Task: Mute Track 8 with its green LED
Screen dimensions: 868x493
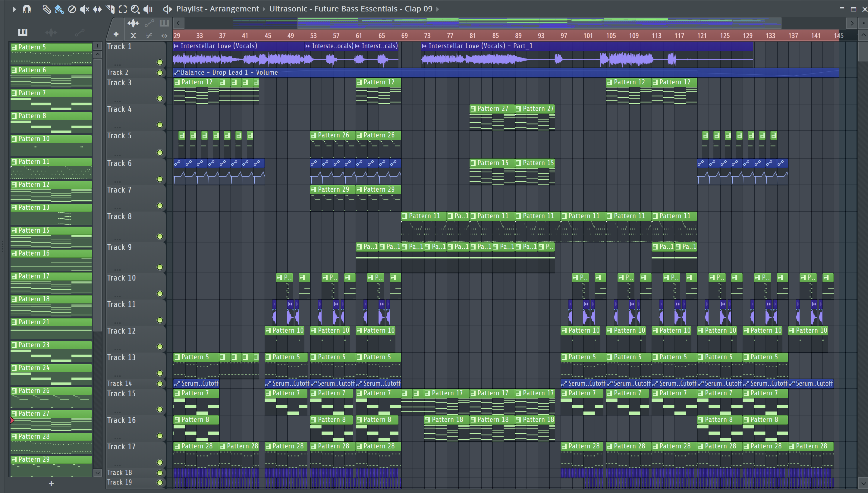Action: pyautogui.click(x=160, y=236)
